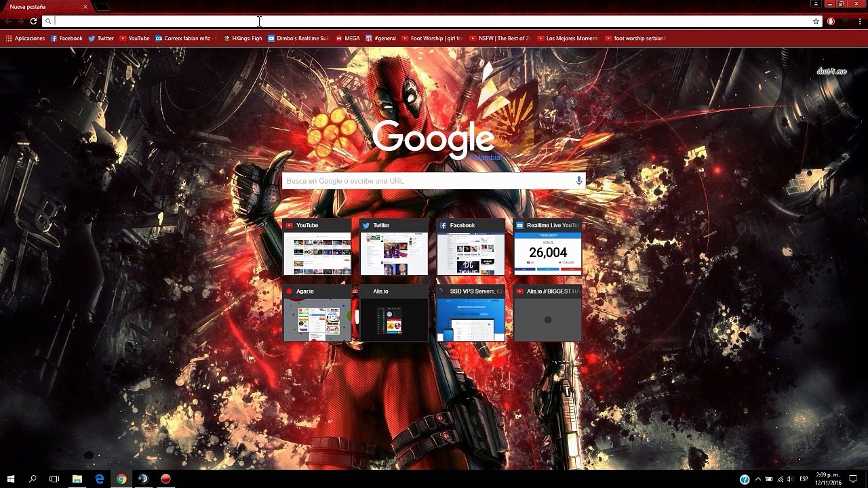Open the Windows Action Center notifications
868x488 pixels.
pos(853,479)
